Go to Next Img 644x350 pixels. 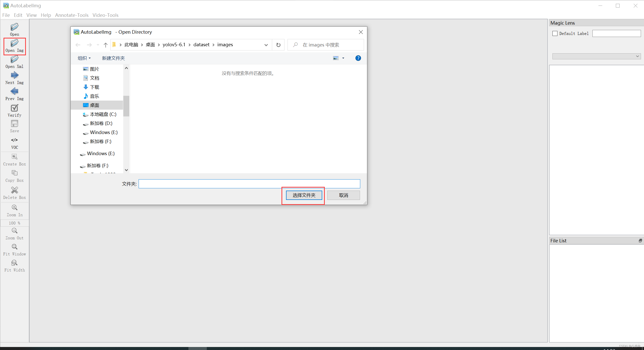click(15, 78)
